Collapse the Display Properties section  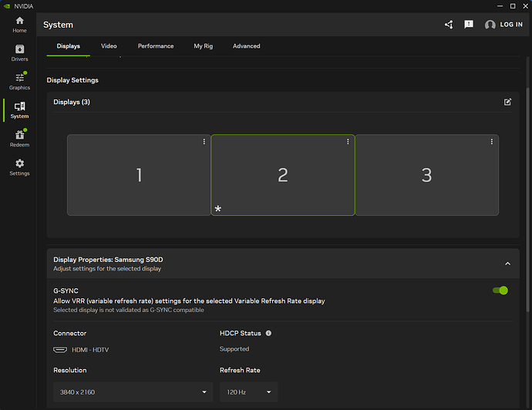pyautogui.click(x=507, y=264)
